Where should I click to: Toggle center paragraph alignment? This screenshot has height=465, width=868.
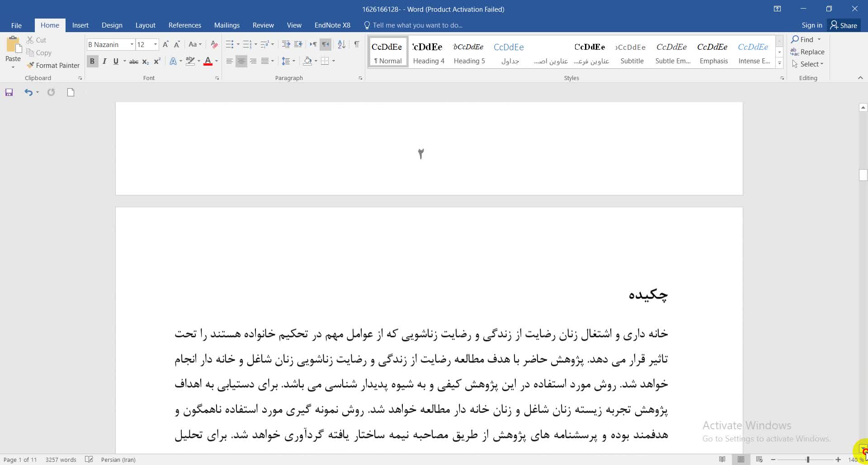tap(241, 61)
